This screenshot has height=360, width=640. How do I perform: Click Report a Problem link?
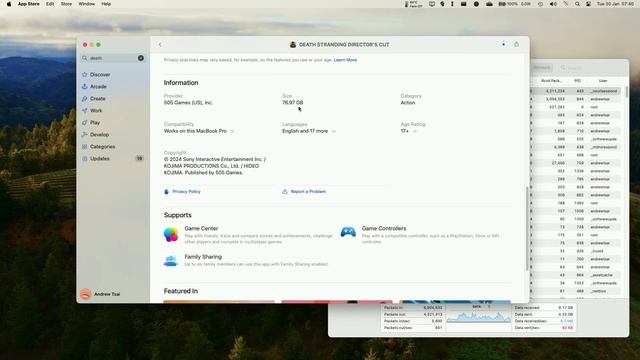point(308,191)
